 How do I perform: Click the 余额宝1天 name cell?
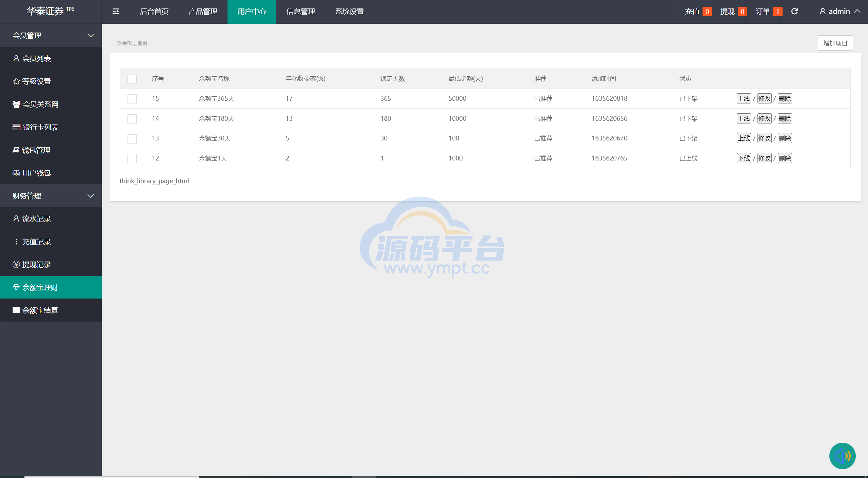[213, 158]
